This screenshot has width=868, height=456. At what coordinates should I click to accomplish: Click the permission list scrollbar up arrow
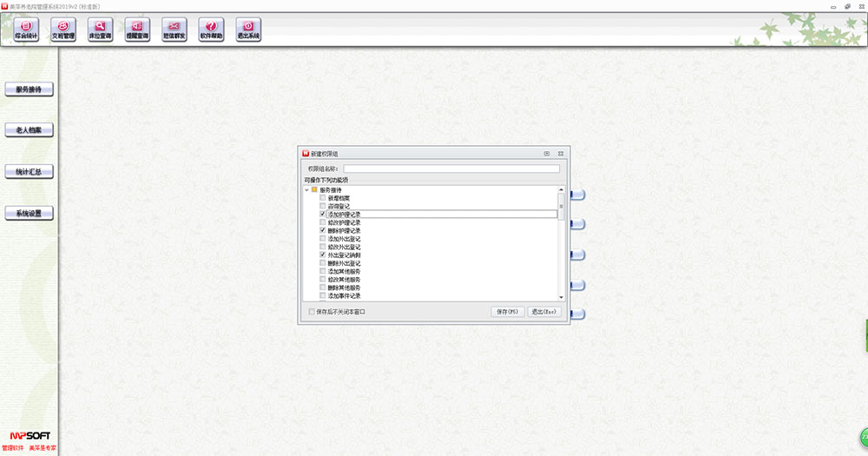coord(561,190)
